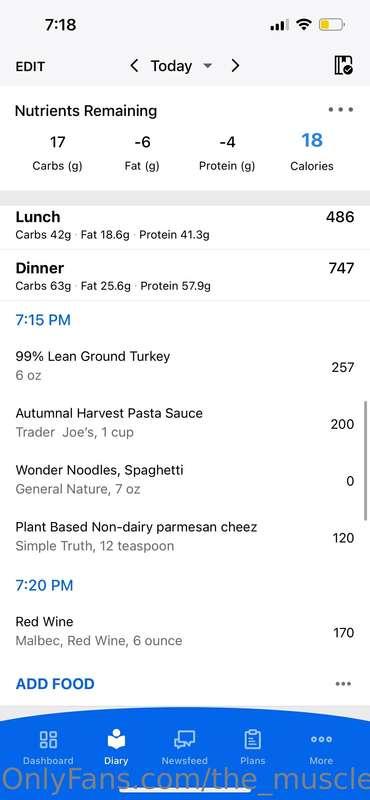Open the 99% Lean Ground Turkey entry
The width and height of the screenshot is (370, 800).
pos(185,366)
